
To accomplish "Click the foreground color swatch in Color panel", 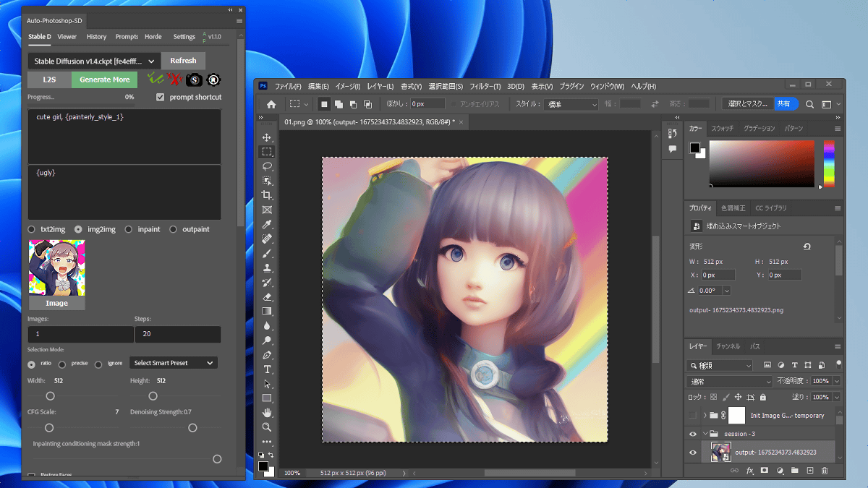I will [695, 147].
